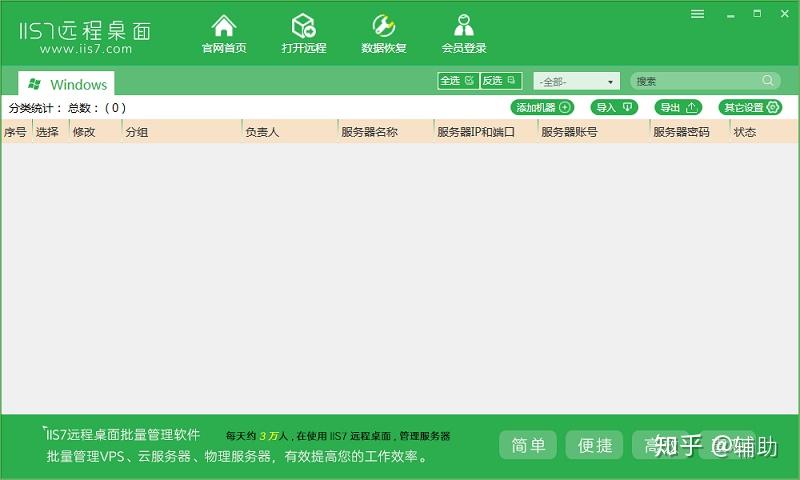Click 分类统计 总数 (0) label

(x=67, y=108)
